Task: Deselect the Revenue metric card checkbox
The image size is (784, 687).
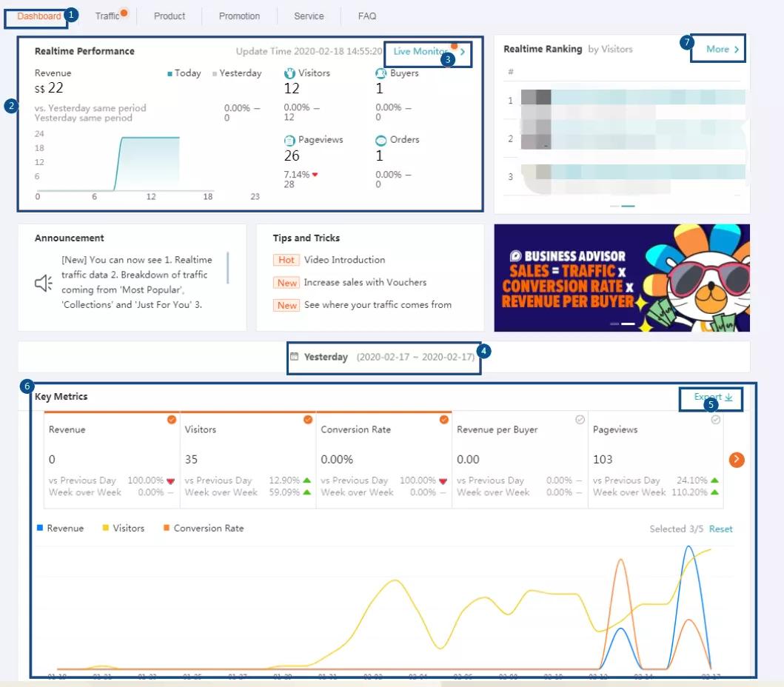Action: [x=172, y=420]
